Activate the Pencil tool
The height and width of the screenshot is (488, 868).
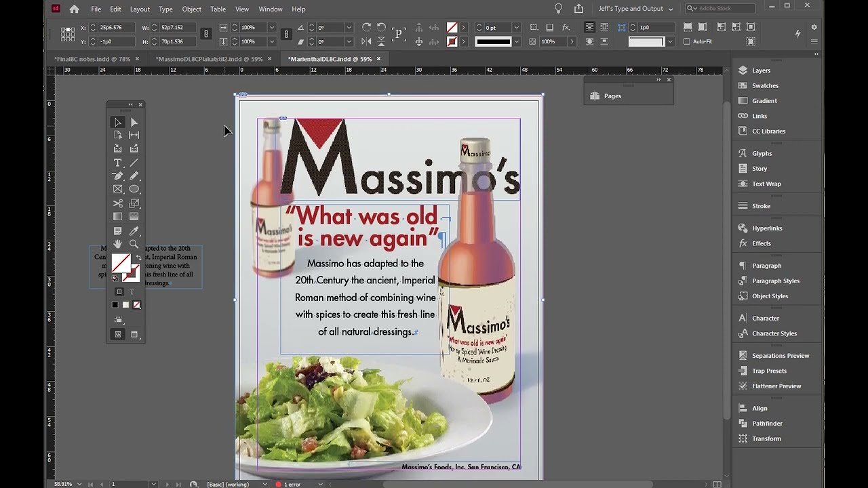tap(134, 176)
